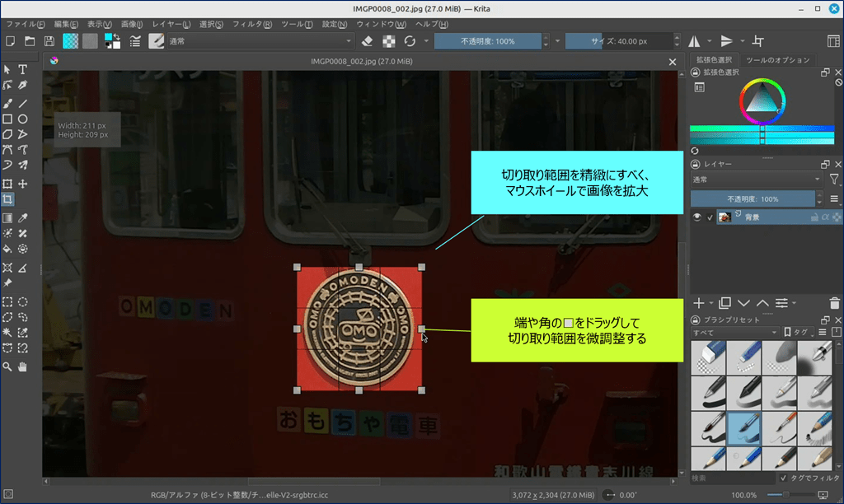Close the IMGP0008_002.jpg document tab
This screenshot has width=844, height=504.
(x=672, y=61)
